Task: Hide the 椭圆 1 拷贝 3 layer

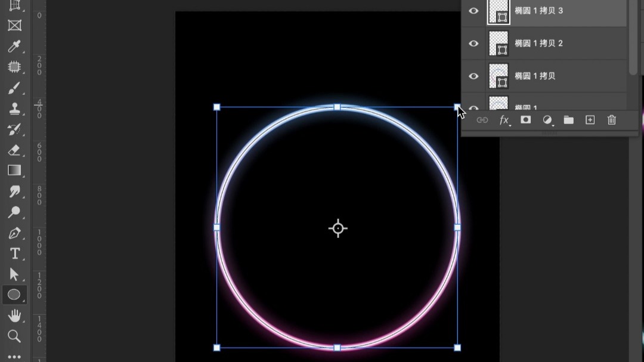Action: [473, 11]
